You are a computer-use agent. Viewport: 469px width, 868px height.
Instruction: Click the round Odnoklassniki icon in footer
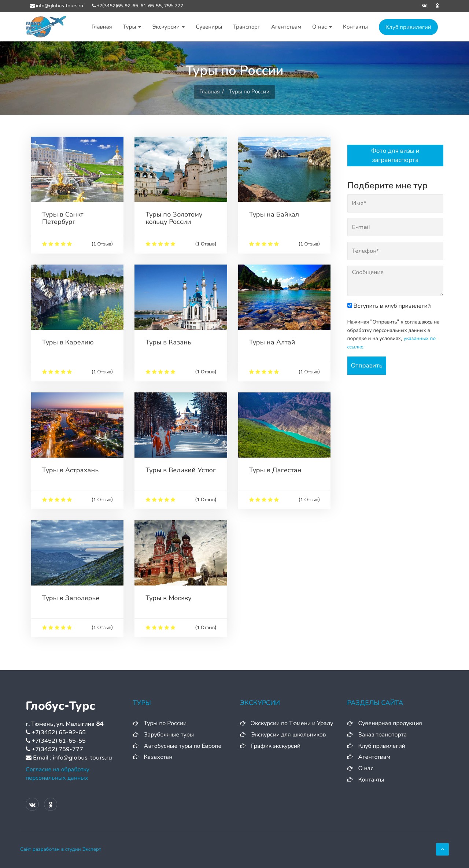point(51,804)
